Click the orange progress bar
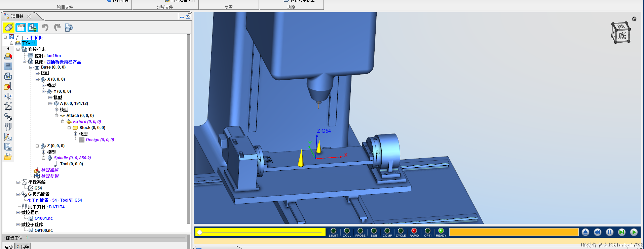The image size is (644, 249). 514,232
